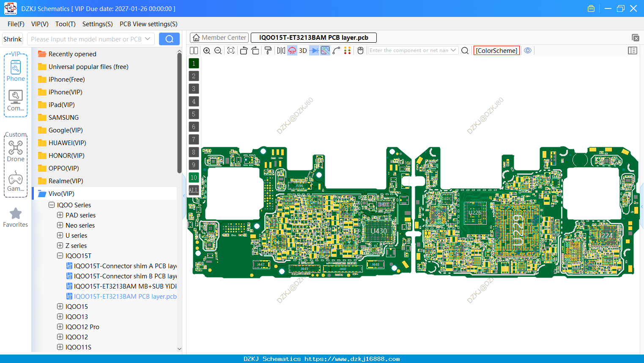Select Game console category in sidebar

(x=16, y=181)
